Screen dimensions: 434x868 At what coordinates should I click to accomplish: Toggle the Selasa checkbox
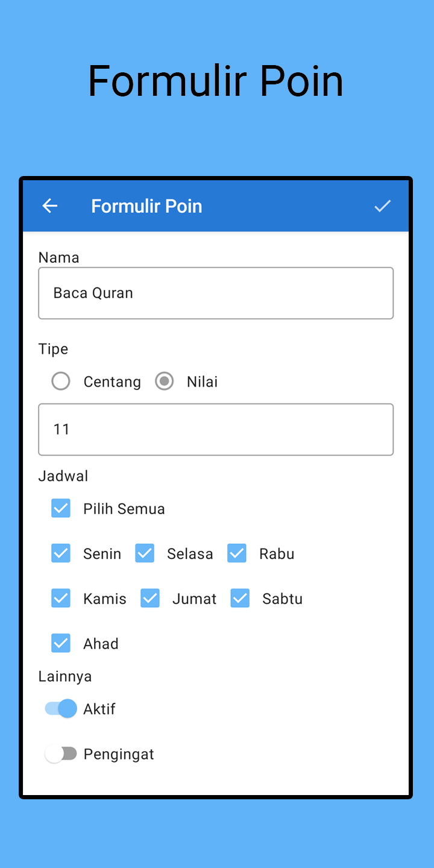point(145,553)
